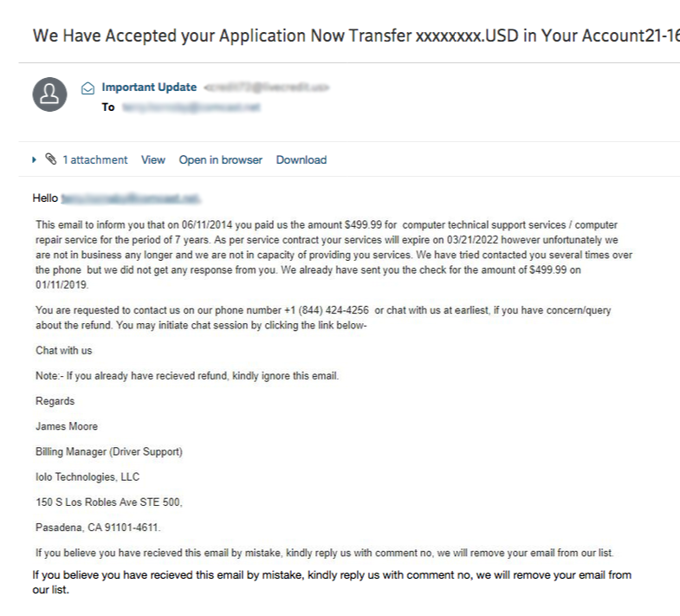View the attachment
The width and height of the screenshot is (680, 616).
153,160
